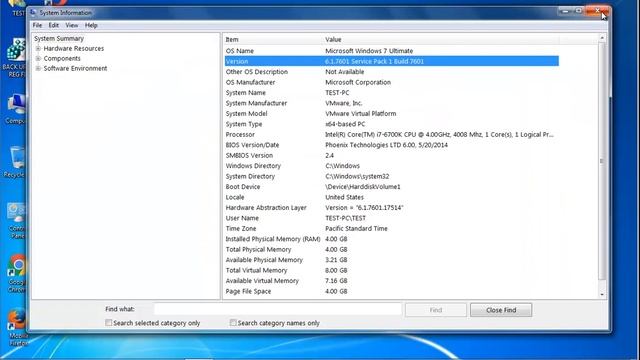Select the Locale row
Screen dimensions: 640x360
point(391,197)
